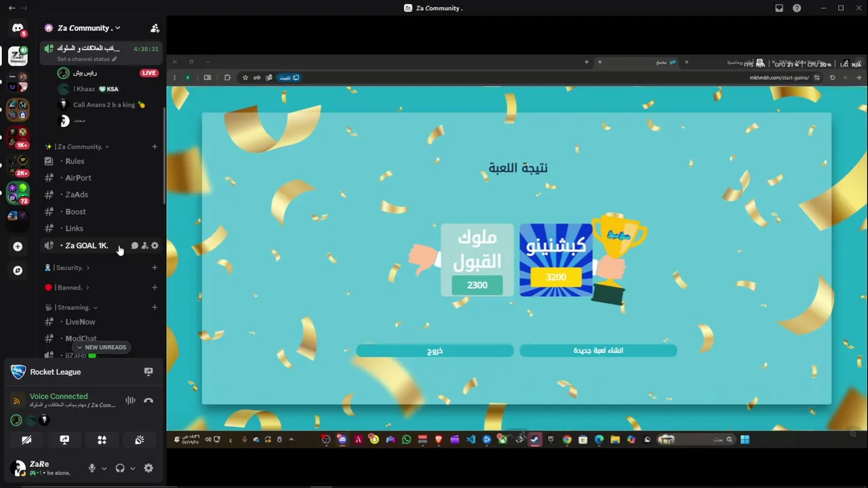Open new tab plus in streamed browser

click(587, 62)
